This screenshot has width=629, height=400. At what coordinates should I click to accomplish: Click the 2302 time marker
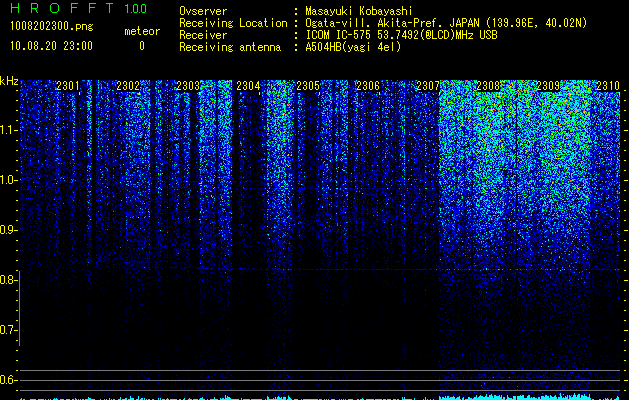click(128, 85)
